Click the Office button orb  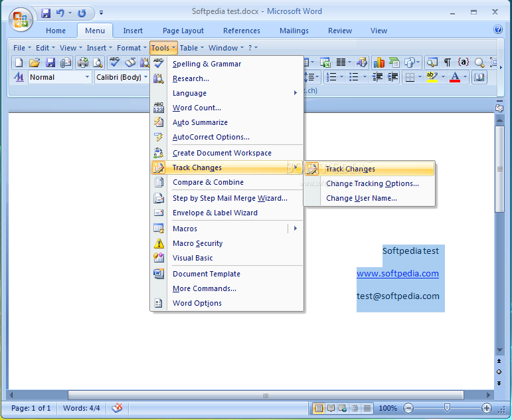click(21, 20)
